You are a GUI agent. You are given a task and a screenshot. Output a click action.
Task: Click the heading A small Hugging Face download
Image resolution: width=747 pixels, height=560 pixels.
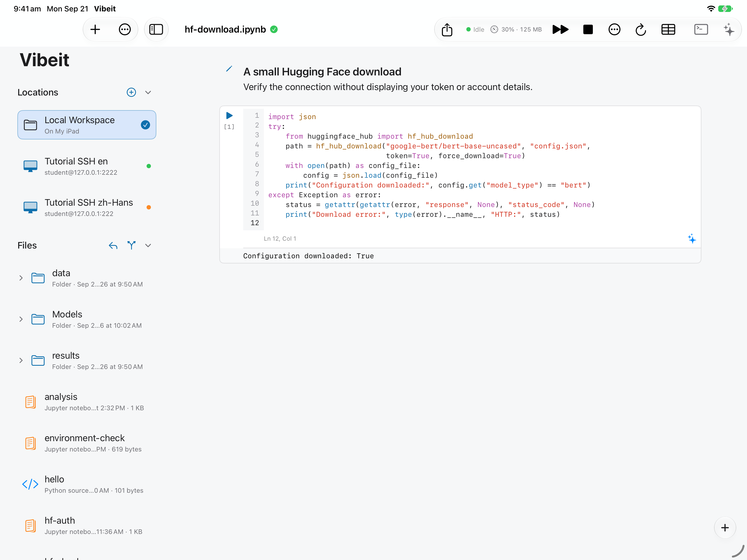pyautogui.click(x=322, y=72)
